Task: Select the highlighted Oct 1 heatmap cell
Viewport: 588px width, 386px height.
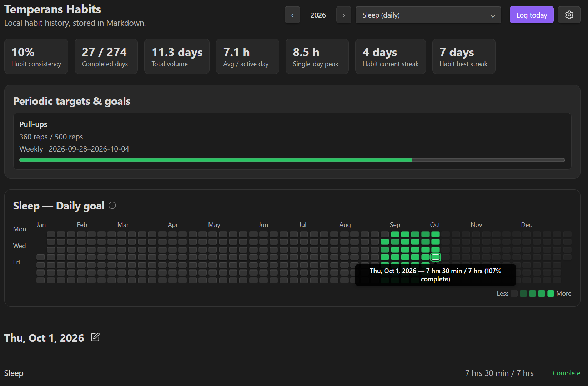Action: [436, 257]
